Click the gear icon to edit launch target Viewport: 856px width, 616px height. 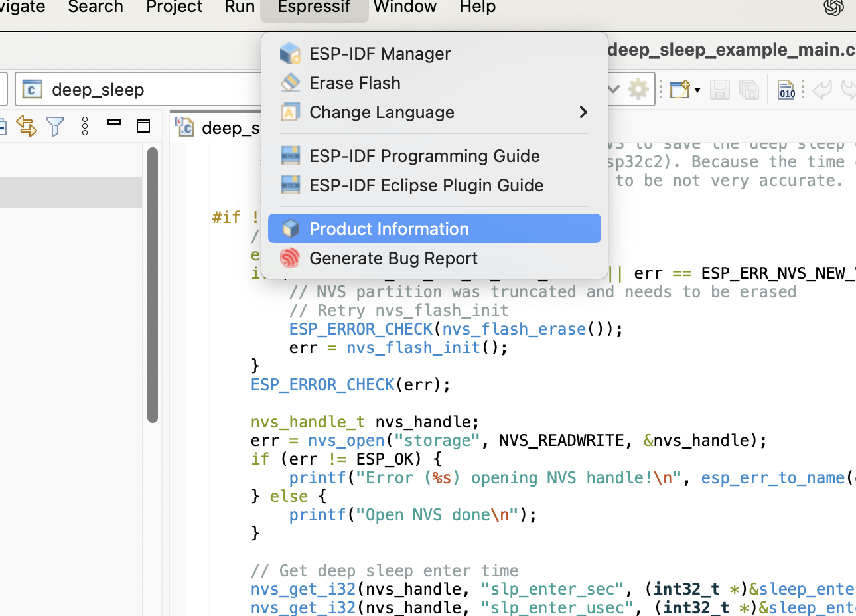[x=638, y=89]
